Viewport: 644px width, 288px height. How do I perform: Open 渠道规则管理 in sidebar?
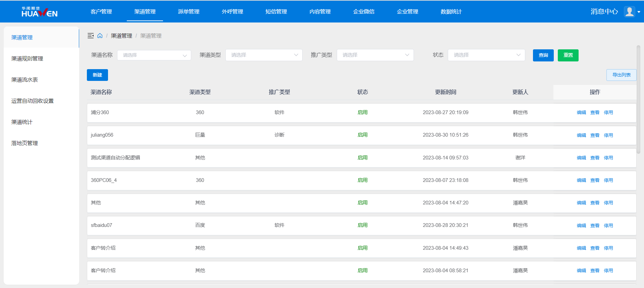pos(41,58)
